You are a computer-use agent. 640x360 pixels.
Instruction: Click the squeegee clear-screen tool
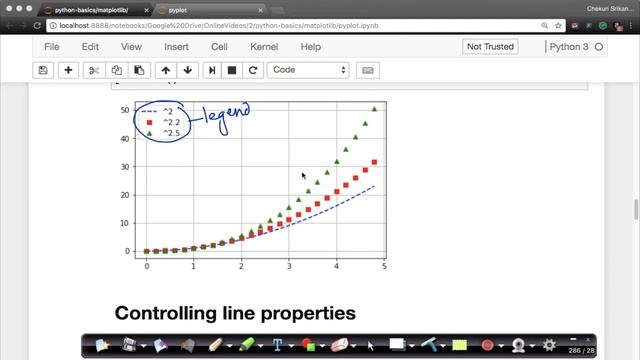coord(429,345)
